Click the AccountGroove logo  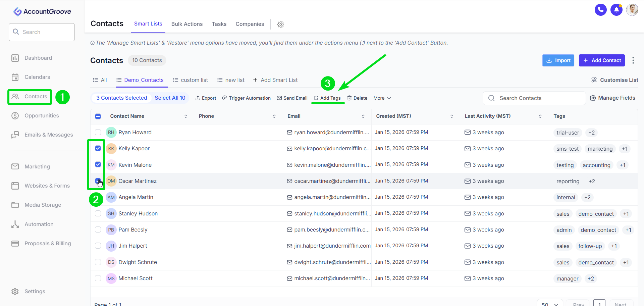pos(42,11)
